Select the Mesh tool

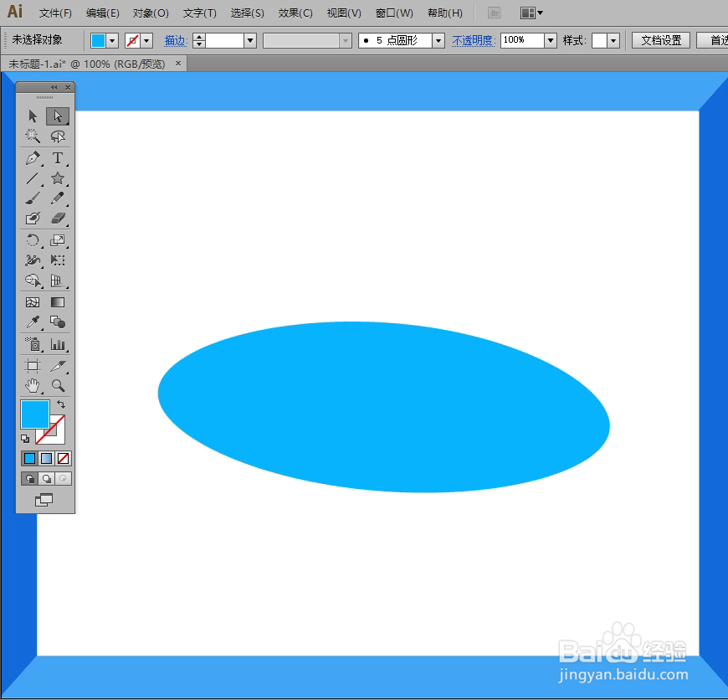click(x=33, y=302)
